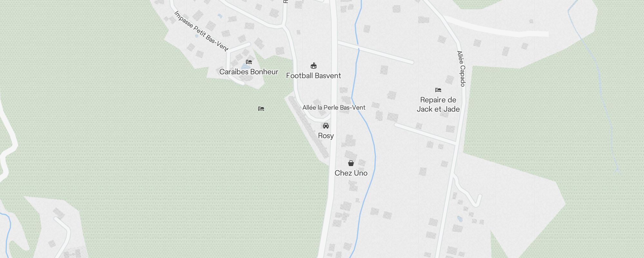Click the long striped building west of Rosy
This screenshot has height=258, width=644.
[x=309, y=127]
